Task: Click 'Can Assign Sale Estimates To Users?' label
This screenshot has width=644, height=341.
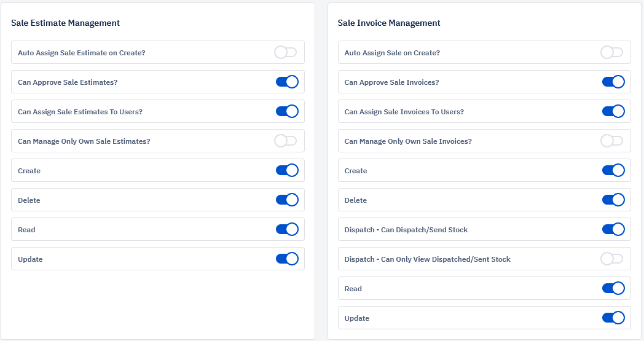Action: coord(80,112)
